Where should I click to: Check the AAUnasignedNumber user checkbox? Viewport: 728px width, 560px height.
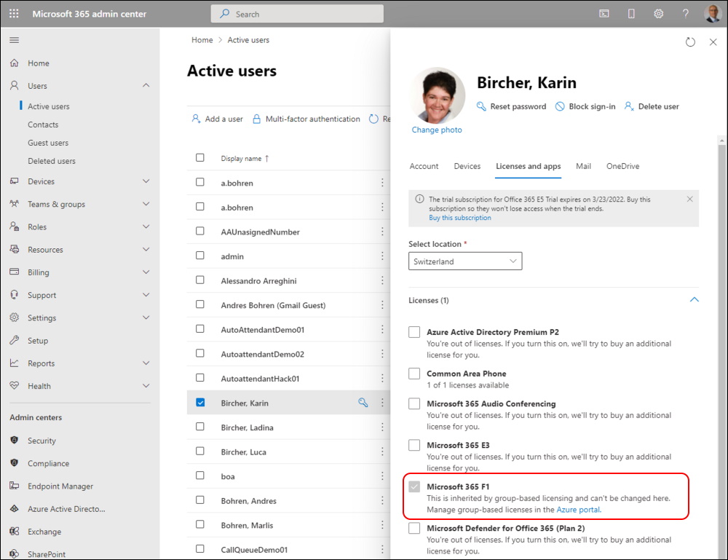(200, 231)
